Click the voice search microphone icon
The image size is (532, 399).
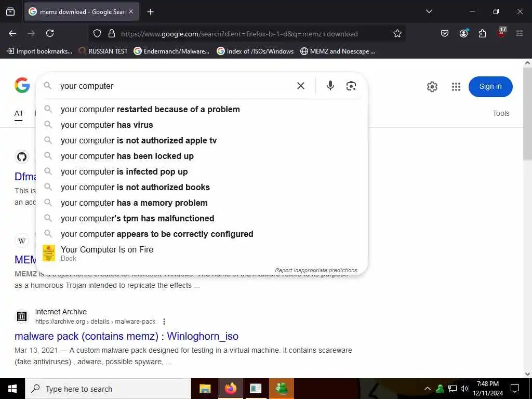click(x=330, y=86)
